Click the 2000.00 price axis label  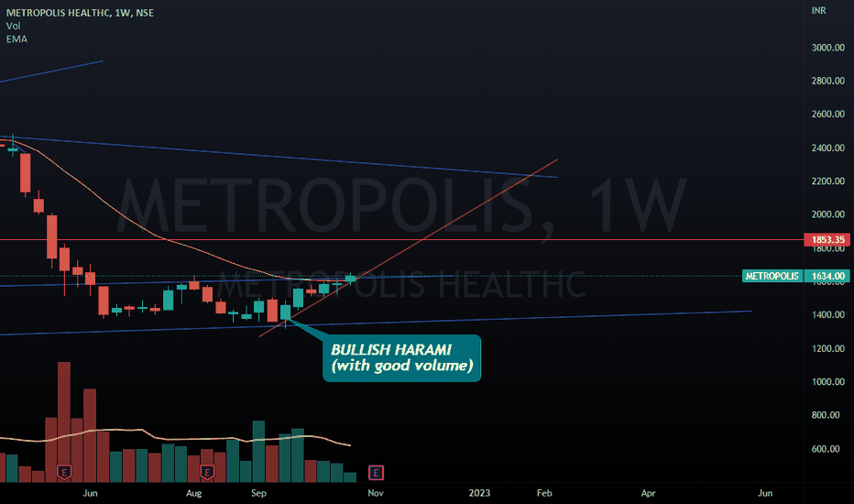click(x=827, y=214)
